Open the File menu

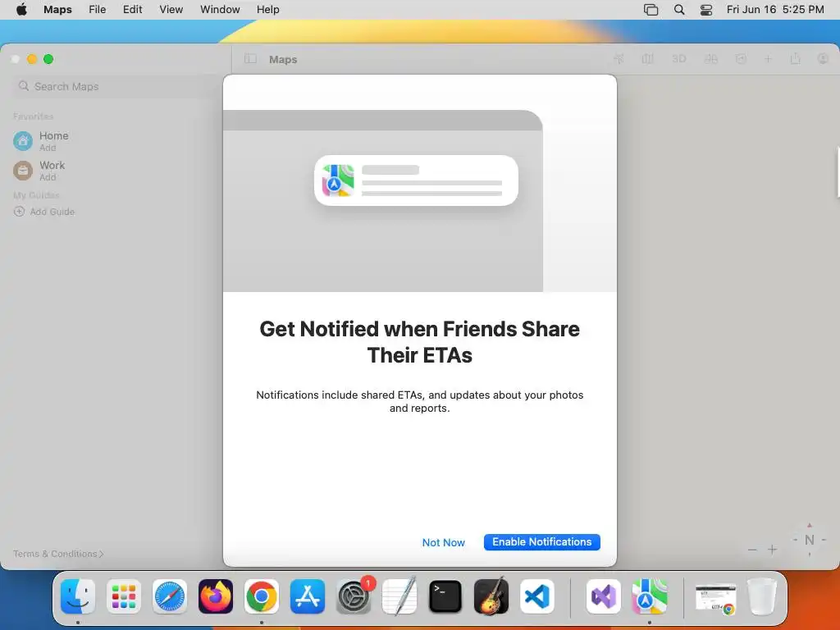pos(97,9)
